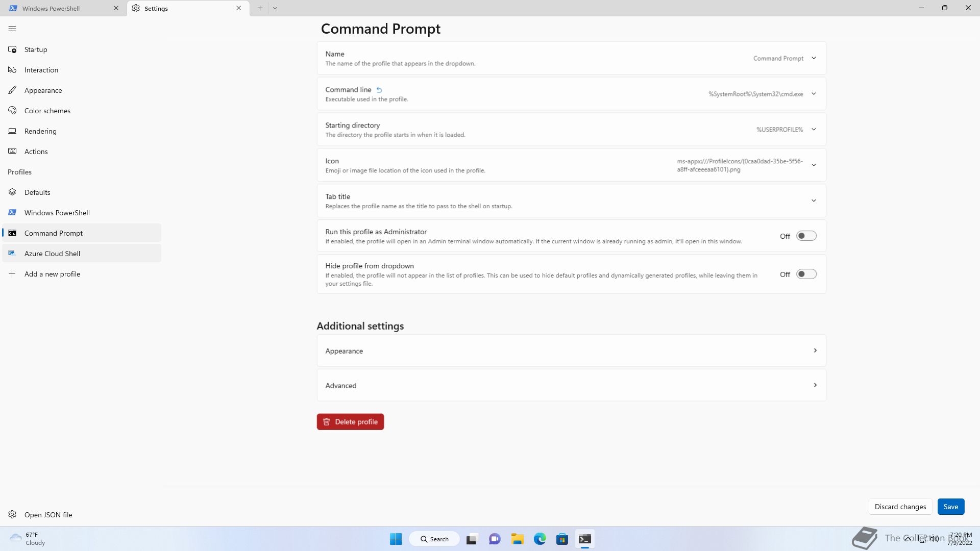Click the plus icon for new profile

pos(12,274)
